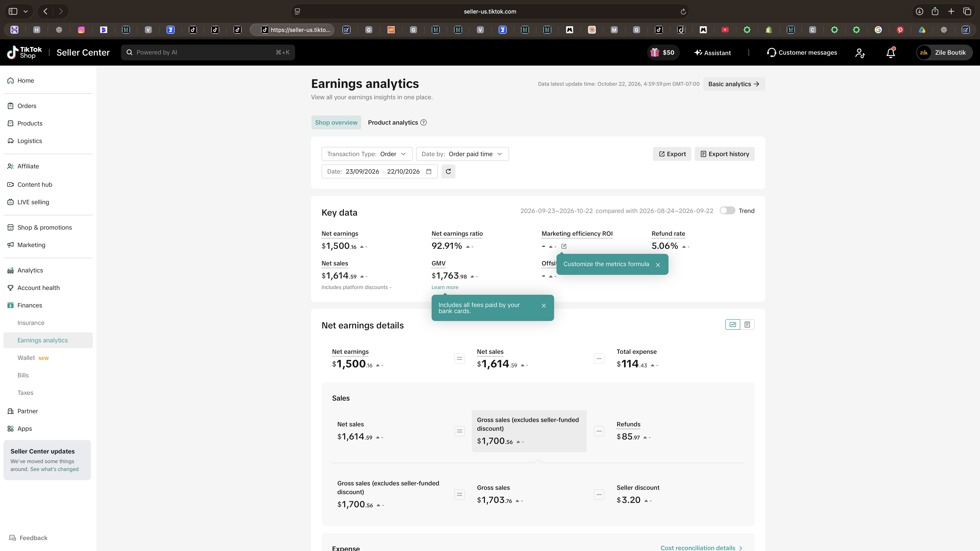Screen dimensions: 980x551
Task: Click 'Learn more' under GMV
Action: click(x=445, y=288)
